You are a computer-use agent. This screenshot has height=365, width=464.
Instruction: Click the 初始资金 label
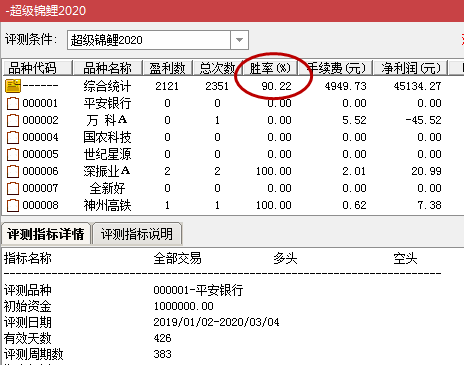[x=28, y=306]
